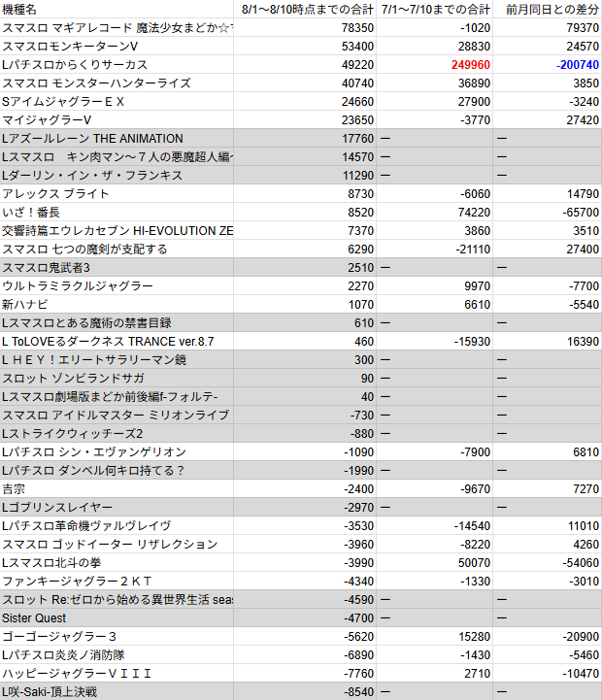Click the value 17760
Viewport: 602px width, 700px height.
click(x=357, y=139)
